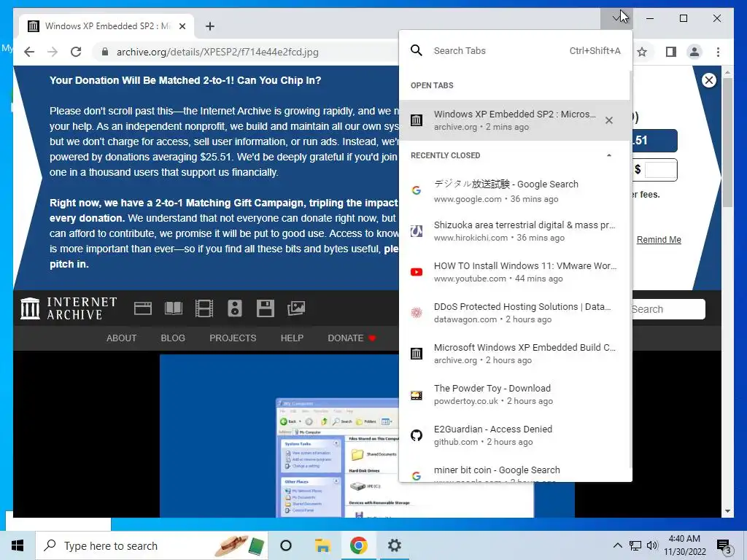747x560 pixels.
Task: Reopen the デジタル放送試験 Google Search tab
Action: 514,191
